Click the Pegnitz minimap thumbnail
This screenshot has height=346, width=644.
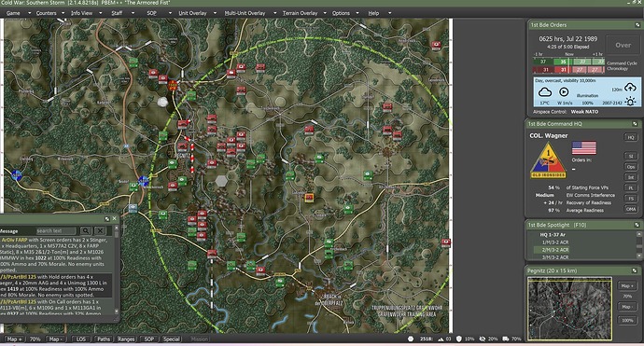[x=569, y=309]
